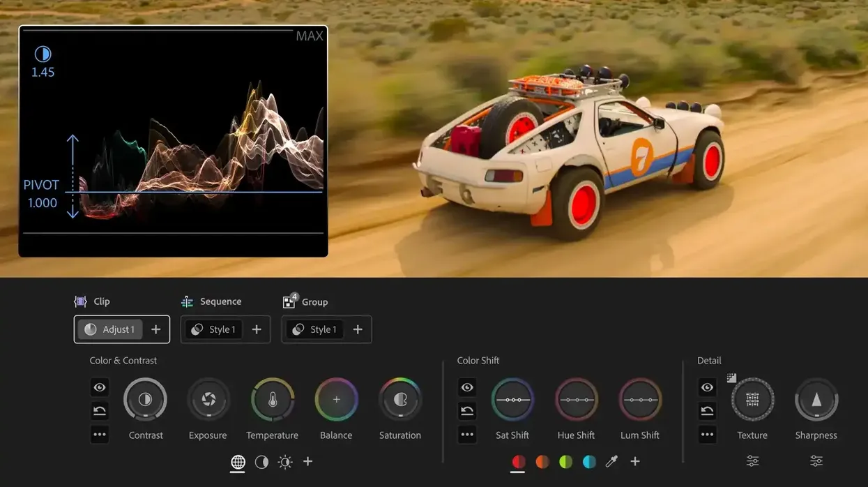The width and height of the screenshot is (868, 487).
Task: Expand Texture settings sliders below dial
Action: [752, 461]
